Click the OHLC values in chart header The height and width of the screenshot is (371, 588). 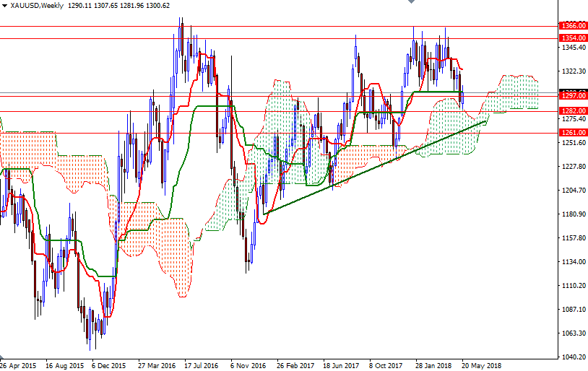click(119, 6)
